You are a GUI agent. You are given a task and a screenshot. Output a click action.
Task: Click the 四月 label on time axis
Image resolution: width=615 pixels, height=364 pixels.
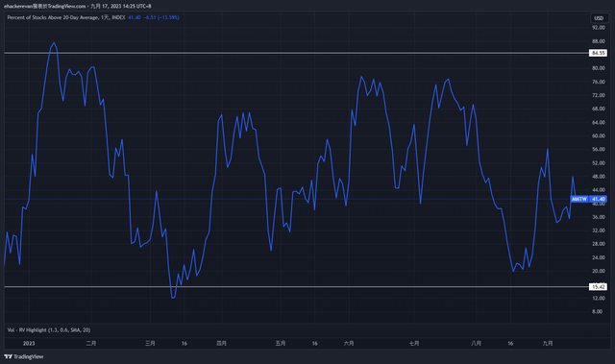click(x=221, y=343)
